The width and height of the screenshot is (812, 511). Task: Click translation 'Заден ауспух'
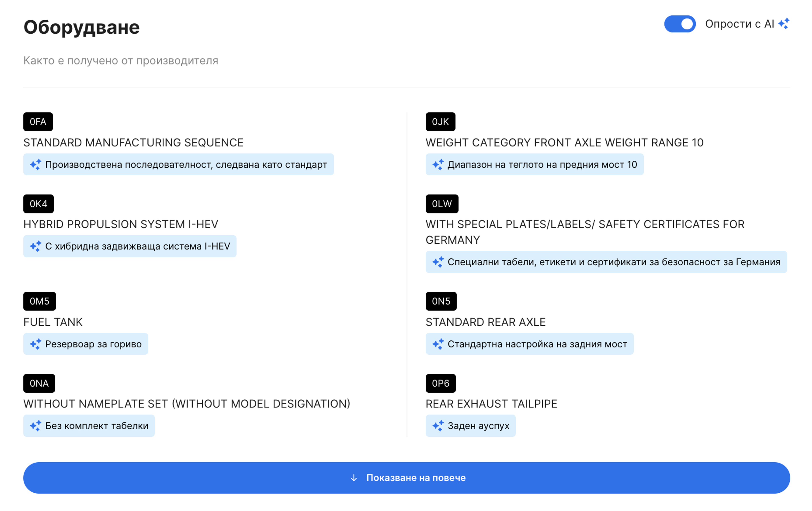coord(479,426)
